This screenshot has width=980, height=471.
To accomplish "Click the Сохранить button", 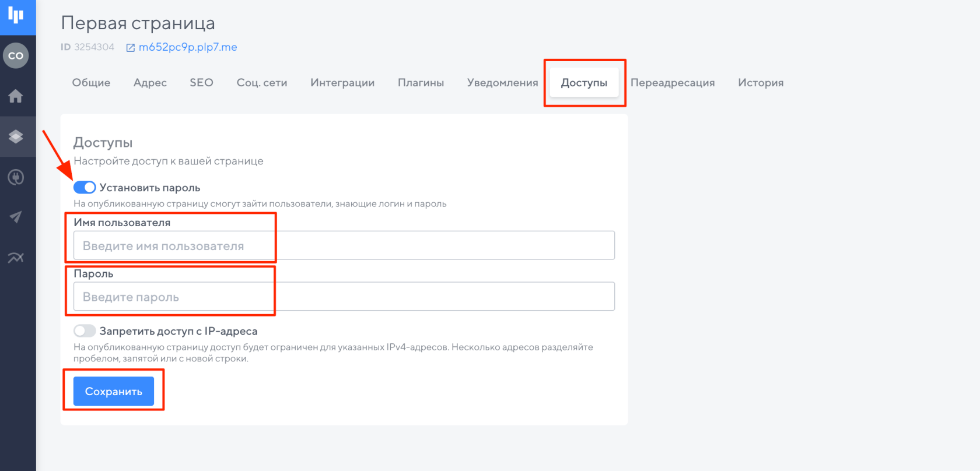I will click(x=114, y=391).
